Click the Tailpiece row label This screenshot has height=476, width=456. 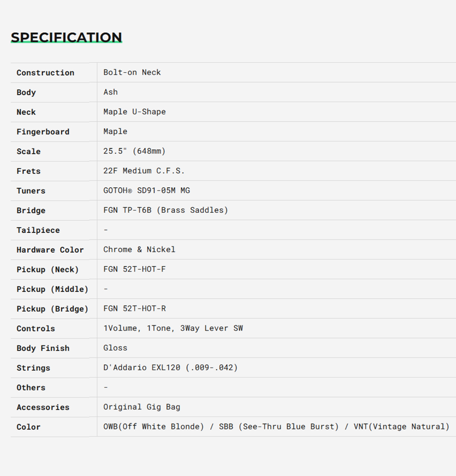[38, 230]
